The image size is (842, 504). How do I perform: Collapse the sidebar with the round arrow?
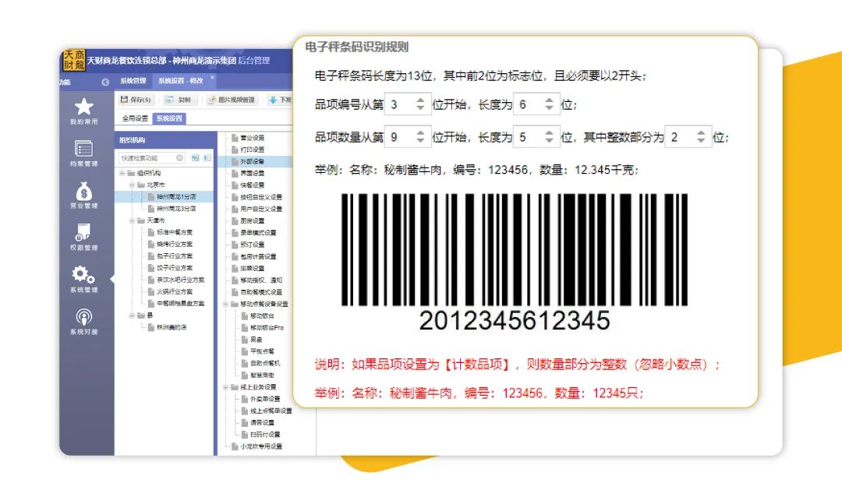coord(105,82)
